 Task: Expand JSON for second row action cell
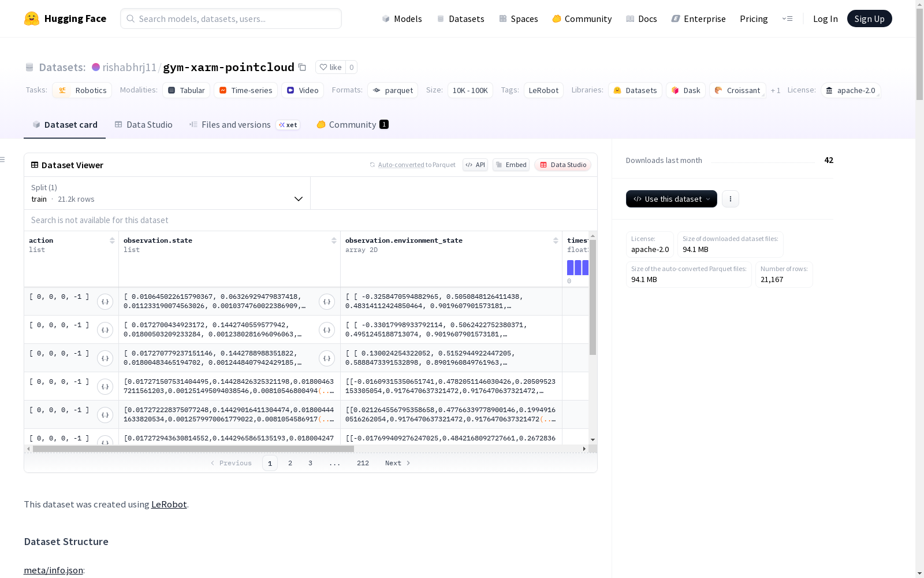[105, 330]
